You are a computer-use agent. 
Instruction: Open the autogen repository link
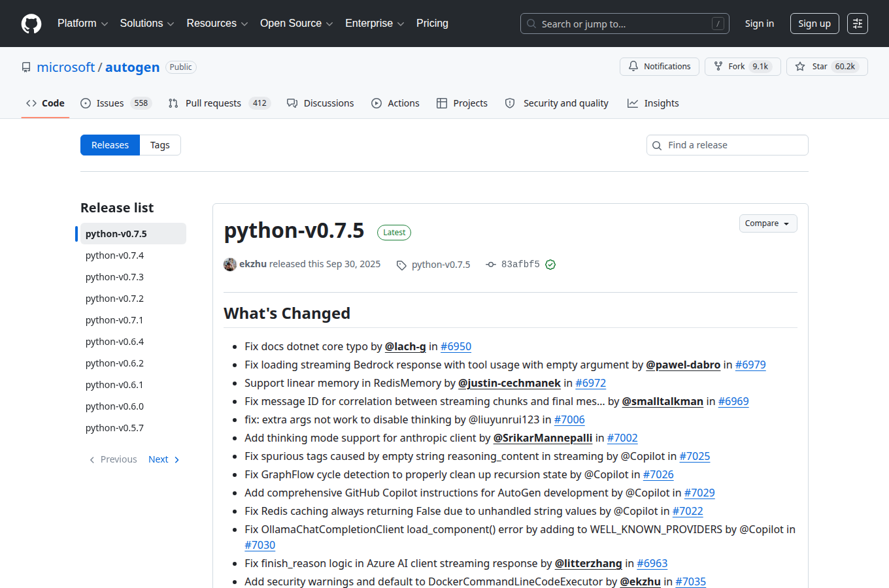coord(132,67)
